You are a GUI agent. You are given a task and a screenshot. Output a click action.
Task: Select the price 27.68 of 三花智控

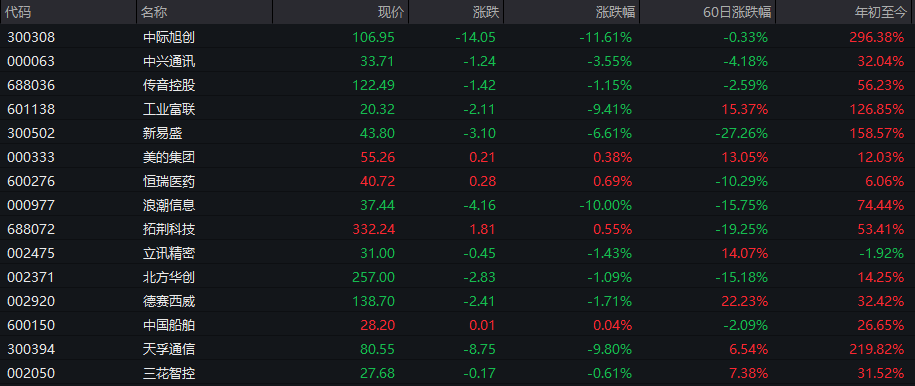pyautogui.click(x=378, y=373)
